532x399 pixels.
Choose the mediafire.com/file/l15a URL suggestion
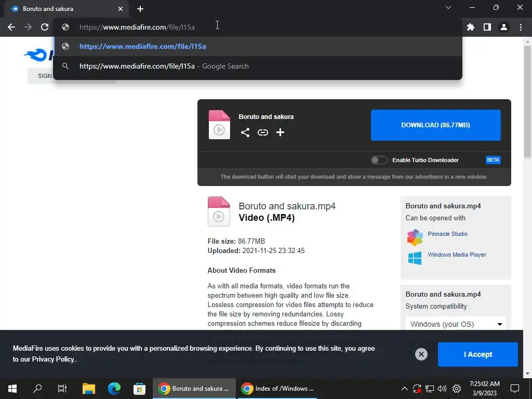coord(258,46)
